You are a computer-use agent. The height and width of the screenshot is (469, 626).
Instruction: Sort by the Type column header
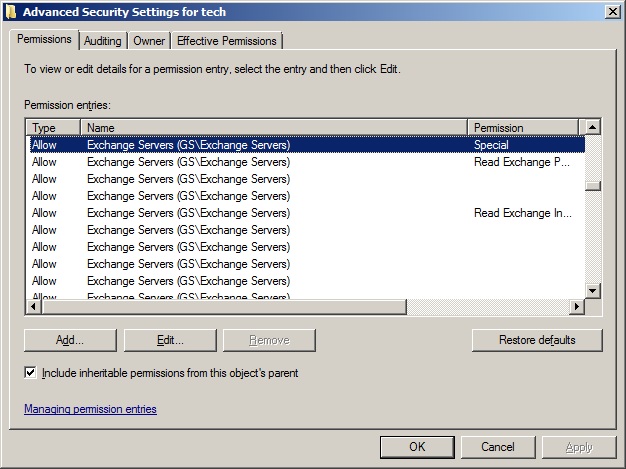click(x=53, y=128)
